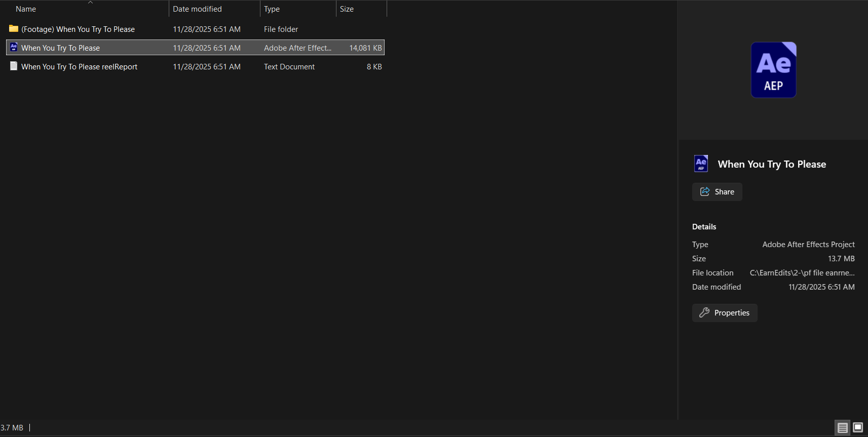Sort by the Type column header
The image size is (868, 437).
pos(272,9)
